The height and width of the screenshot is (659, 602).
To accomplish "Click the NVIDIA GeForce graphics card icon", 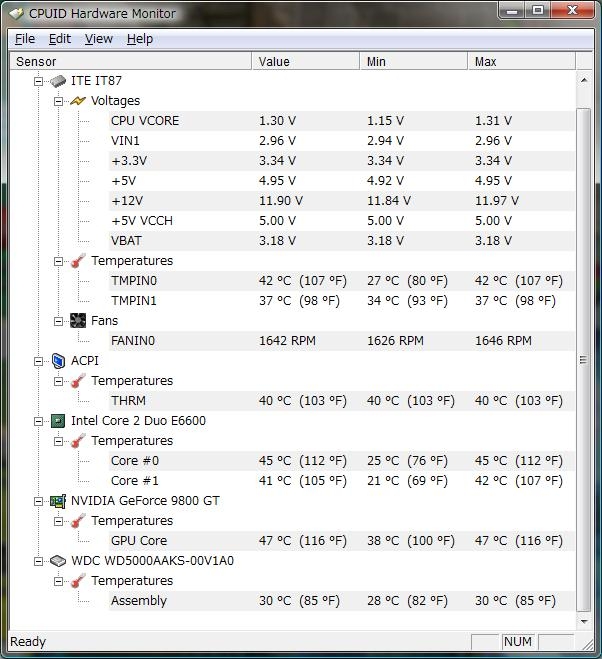I will pos(58,501).
